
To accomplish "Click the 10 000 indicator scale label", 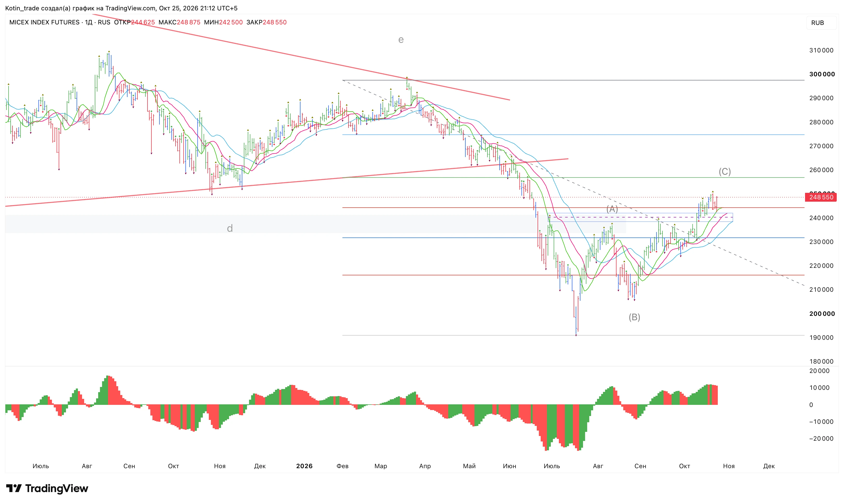I will 819,387.
